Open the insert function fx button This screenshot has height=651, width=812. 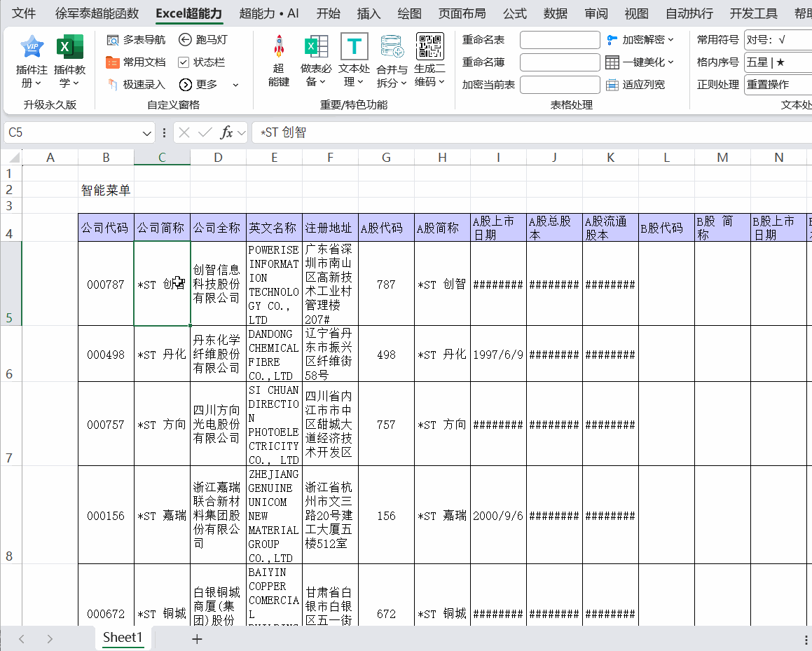(226, 132)
